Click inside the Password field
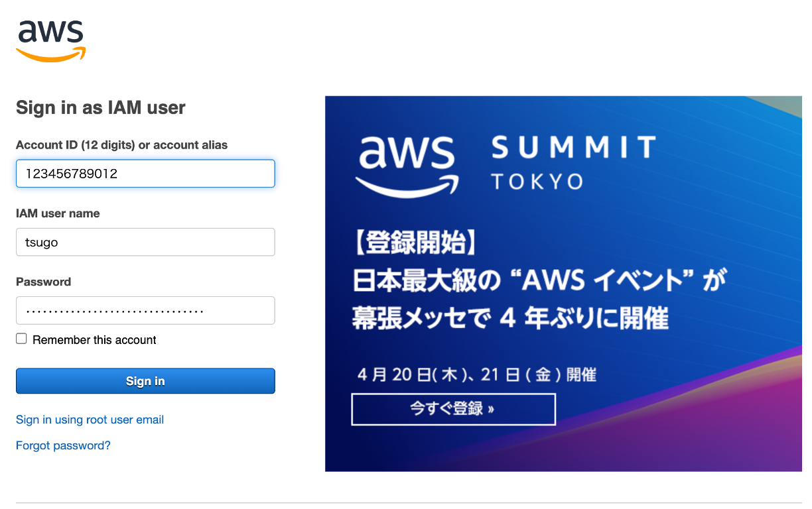 [145, 310]
